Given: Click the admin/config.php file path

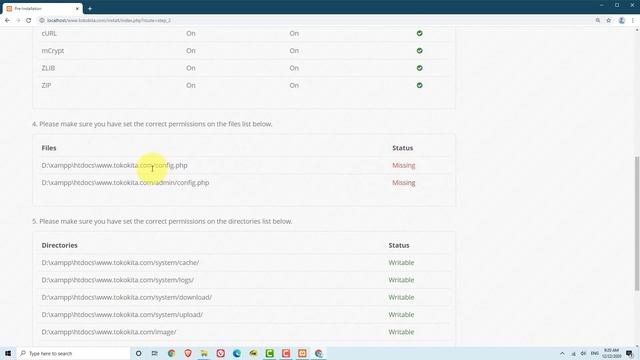Looking at the screenshot, I should click(125, 182).
